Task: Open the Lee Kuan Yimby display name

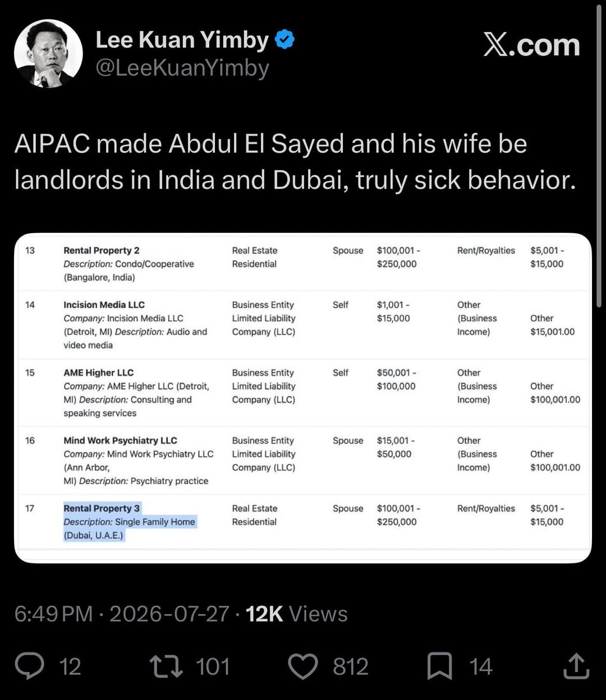Action: pyautogui.click(x=182, y=40)
